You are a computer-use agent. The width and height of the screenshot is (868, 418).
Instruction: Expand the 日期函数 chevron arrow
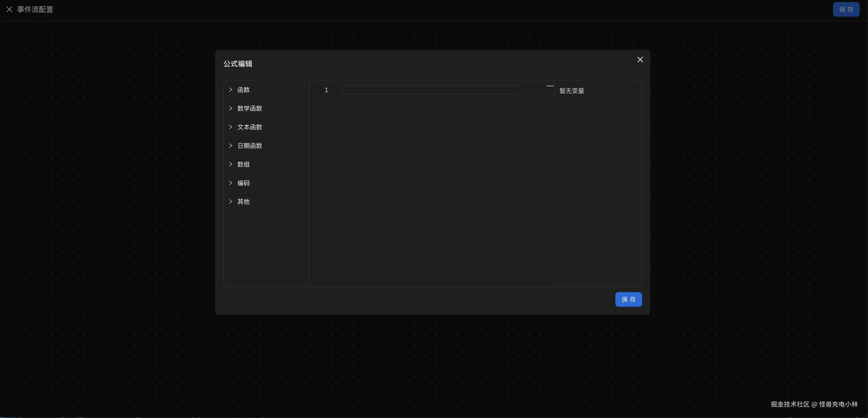tap(231, 146)
